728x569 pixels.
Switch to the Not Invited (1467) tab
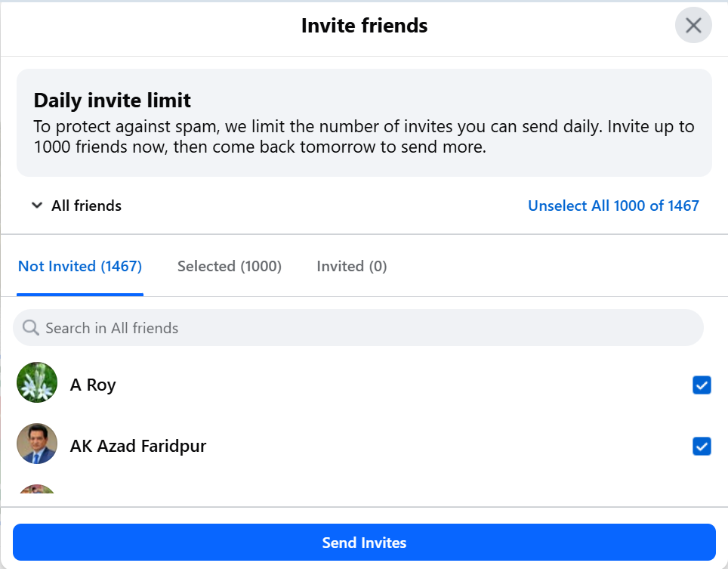click(80, 266)
